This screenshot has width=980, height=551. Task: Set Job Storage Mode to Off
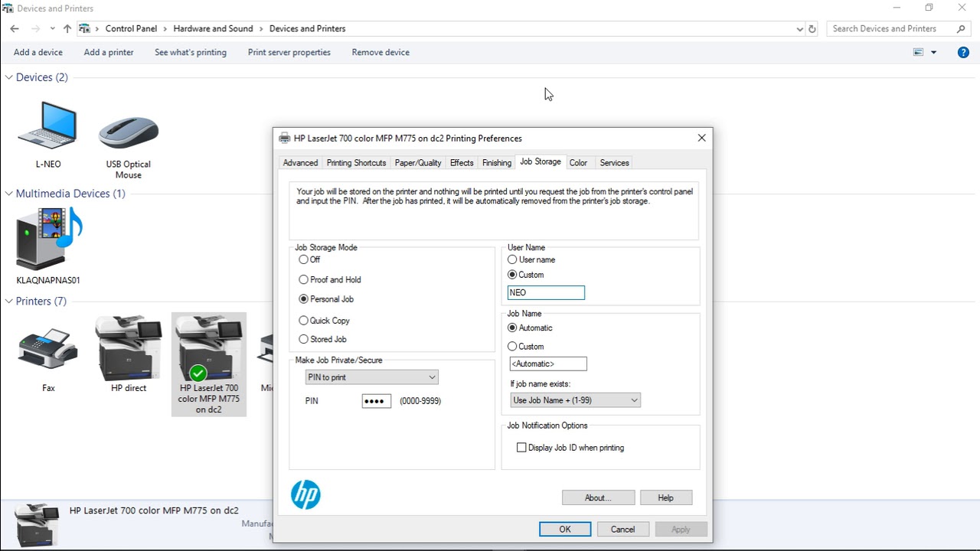click(304, 259)
